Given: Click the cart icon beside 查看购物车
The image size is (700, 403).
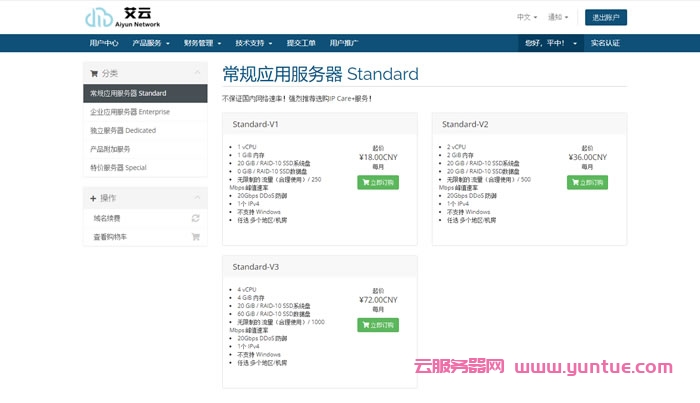Looking at the screenshot, I should pyautogui.click(x=196, y=237).
